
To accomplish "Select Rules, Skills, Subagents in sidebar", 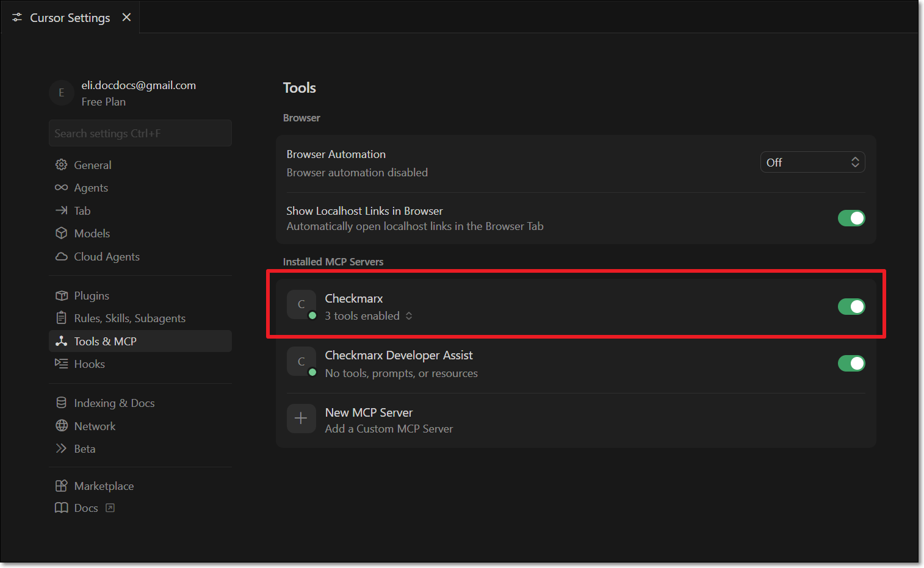I will click(129, 318).
